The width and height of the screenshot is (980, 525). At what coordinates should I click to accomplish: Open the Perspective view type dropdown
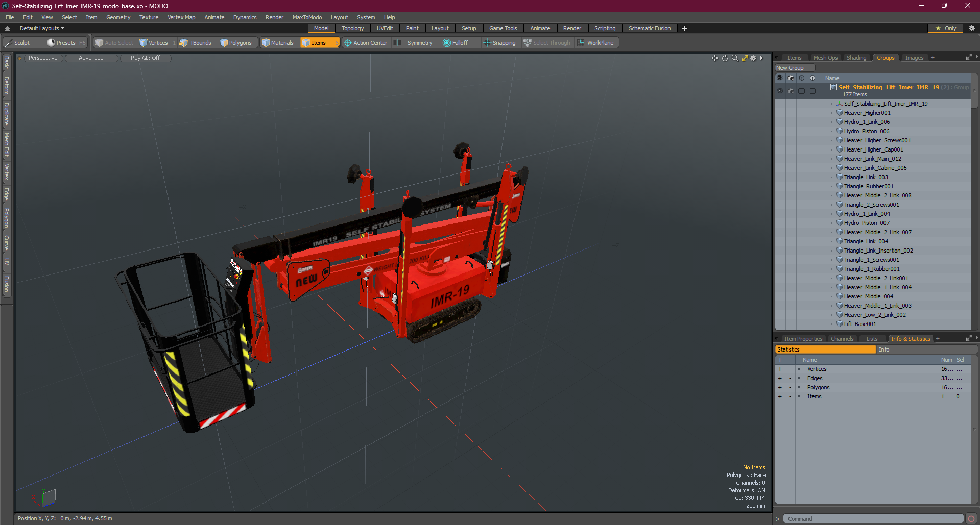tap(43, 58)
